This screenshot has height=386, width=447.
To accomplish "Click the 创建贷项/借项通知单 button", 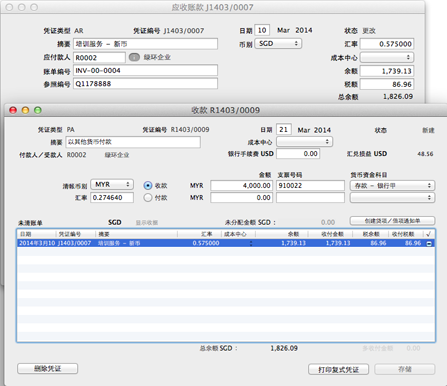I will [x=392, y=221].
